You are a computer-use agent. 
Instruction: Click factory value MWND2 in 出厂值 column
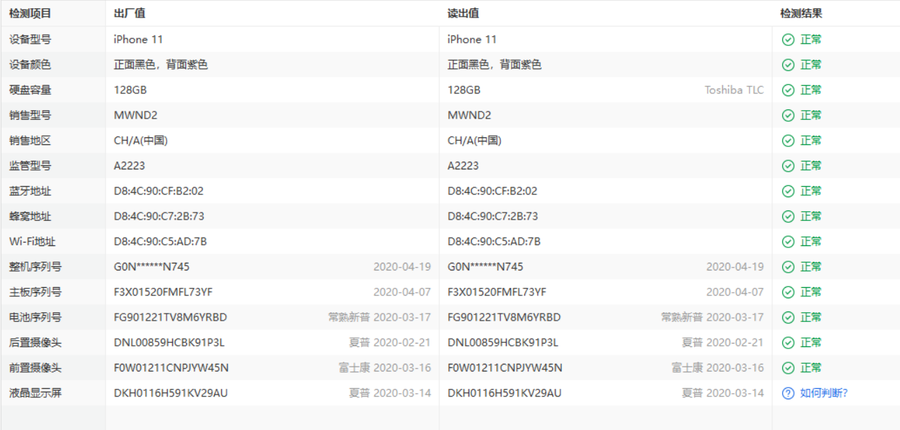point(135,115)
